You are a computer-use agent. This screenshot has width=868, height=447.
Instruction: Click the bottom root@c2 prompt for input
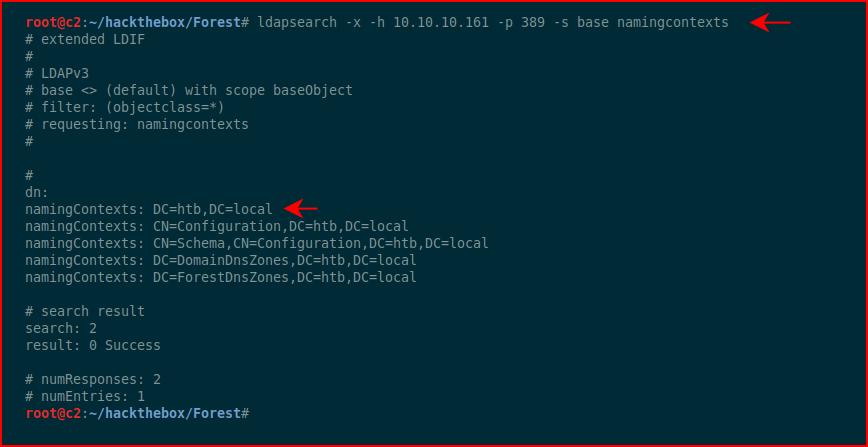click(137, 413)
